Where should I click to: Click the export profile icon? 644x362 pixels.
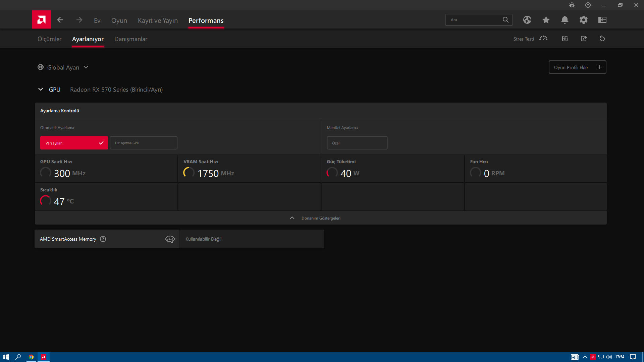584,39
